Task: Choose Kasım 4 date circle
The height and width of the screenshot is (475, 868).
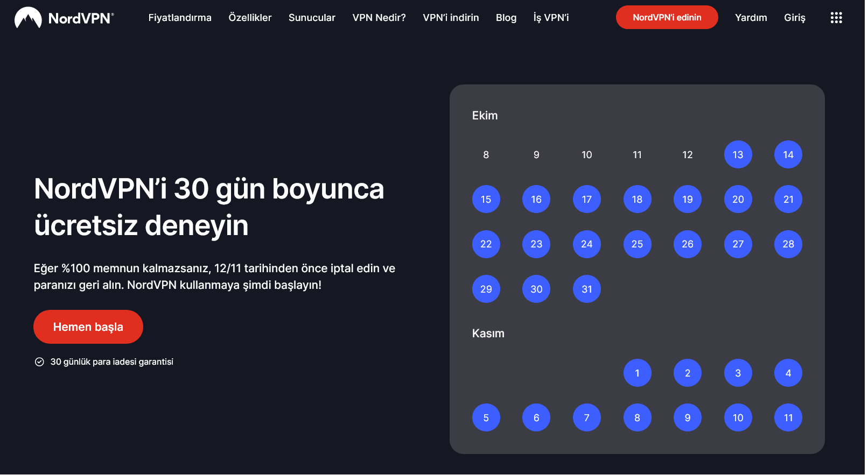Action: (788, 373)
